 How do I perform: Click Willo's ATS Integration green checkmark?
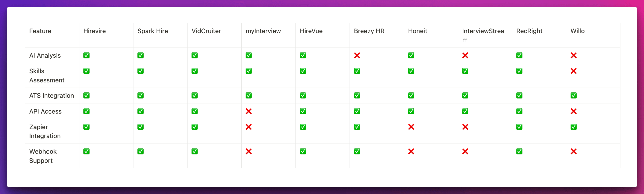point(574,96)
